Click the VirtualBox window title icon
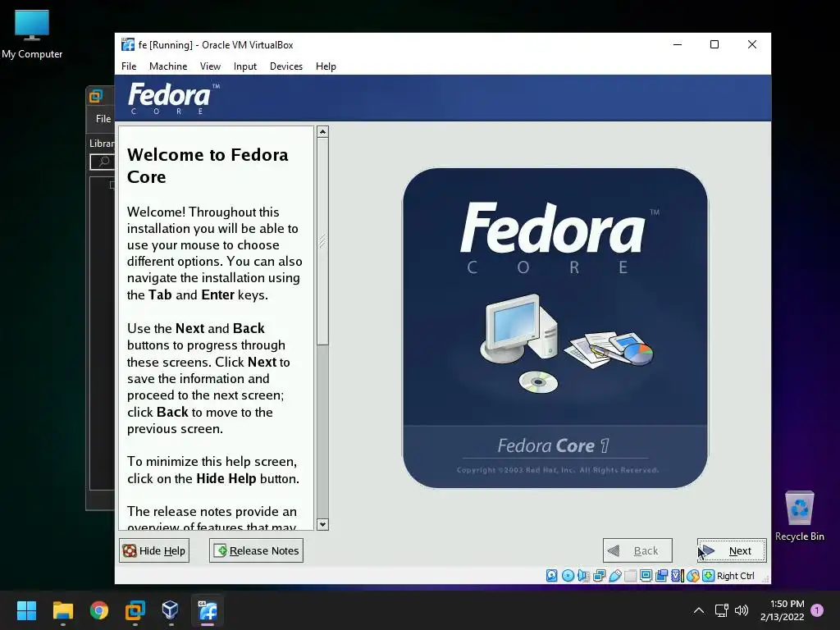The height and width of the screenshot is (630, 840). click(x=127, y=44)
